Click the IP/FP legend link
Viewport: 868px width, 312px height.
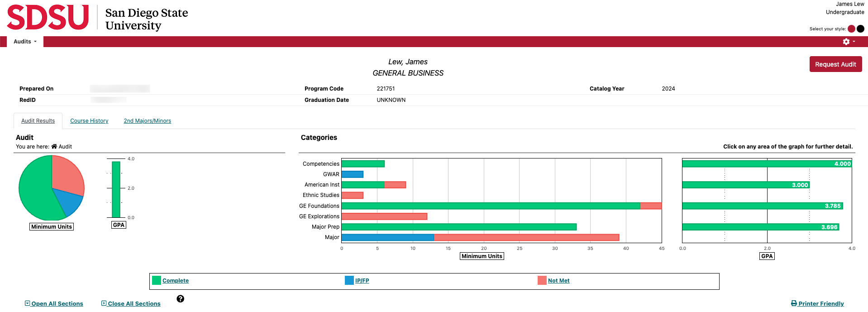[x=362, y=281]
